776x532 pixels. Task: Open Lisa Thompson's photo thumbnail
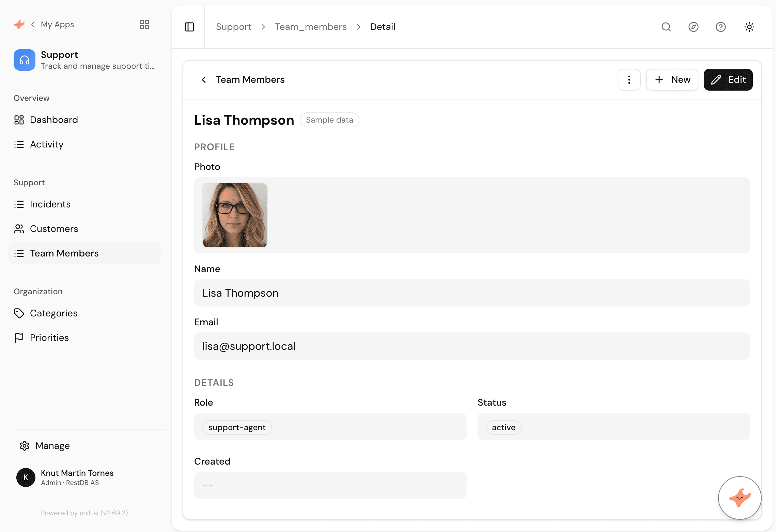(x=235, y=215)
